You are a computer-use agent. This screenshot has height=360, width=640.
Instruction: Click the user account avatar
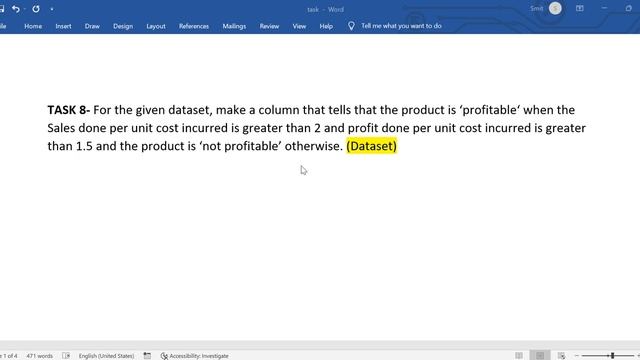pos(555,8)
